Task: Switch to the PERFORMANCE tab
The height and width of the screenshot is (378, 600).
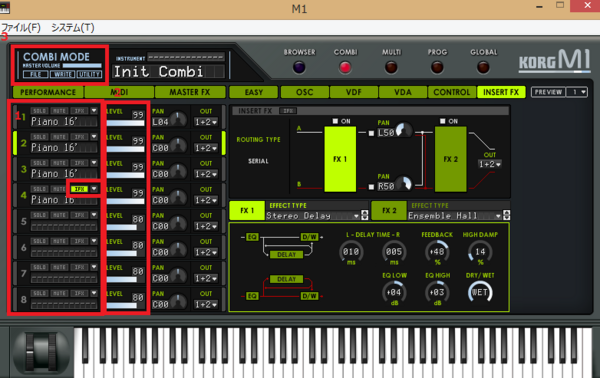Action: pos(48,92)
